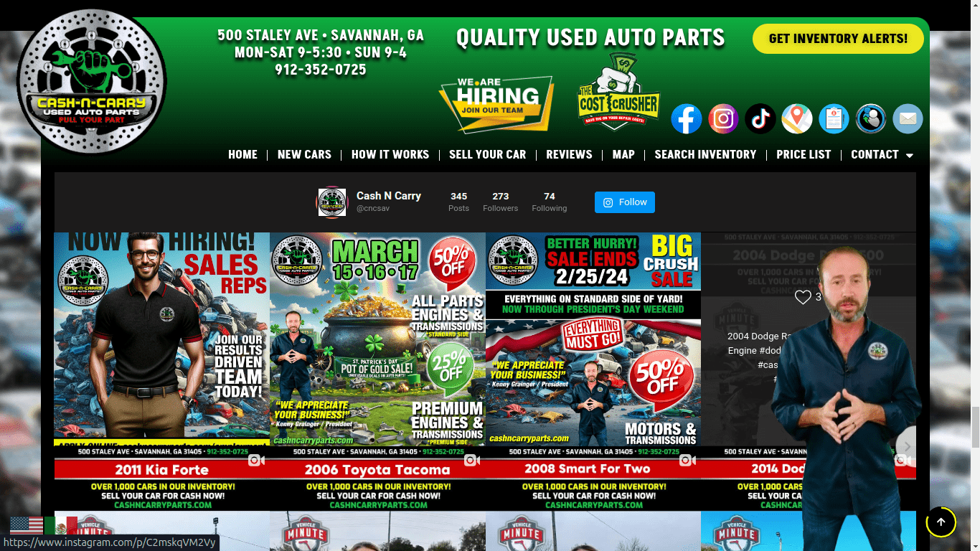Click video icon on 2008 Smart For Two post
The image size is (980, 551).
tap(688, 460)
